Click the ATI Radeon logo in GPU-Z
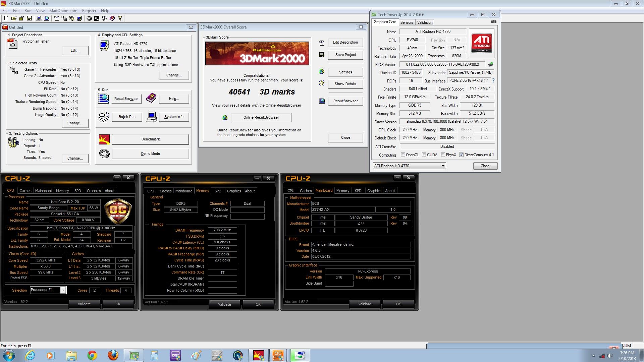 click(482, 43)
